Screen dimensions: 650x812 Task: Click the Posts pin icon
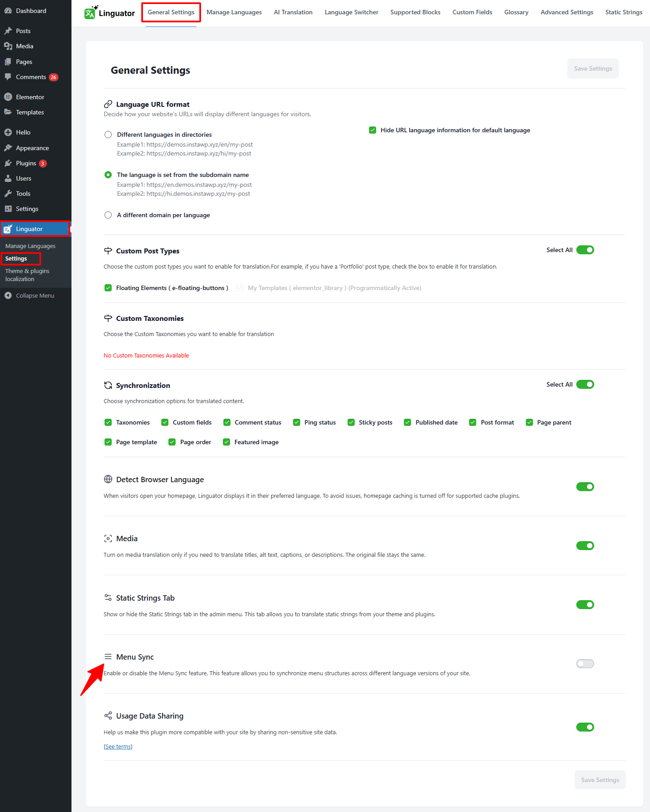click(8, 31)
